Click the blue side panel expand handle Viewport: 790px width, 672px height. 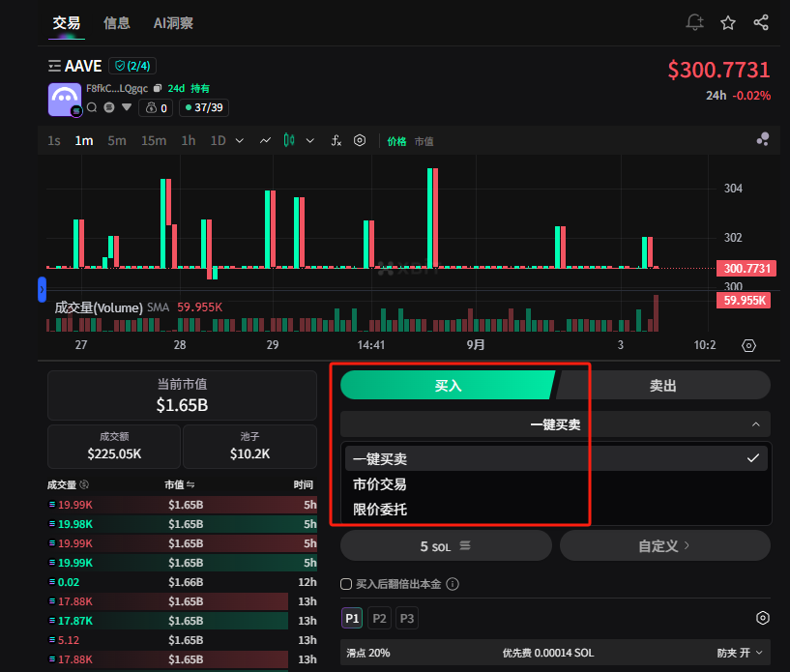[x=42, y=289]
